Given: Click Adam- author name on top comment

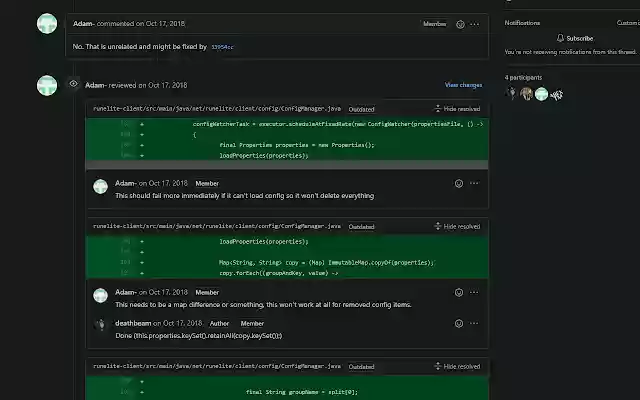Looking at the screenshot, I should click(x=84, y=24).
